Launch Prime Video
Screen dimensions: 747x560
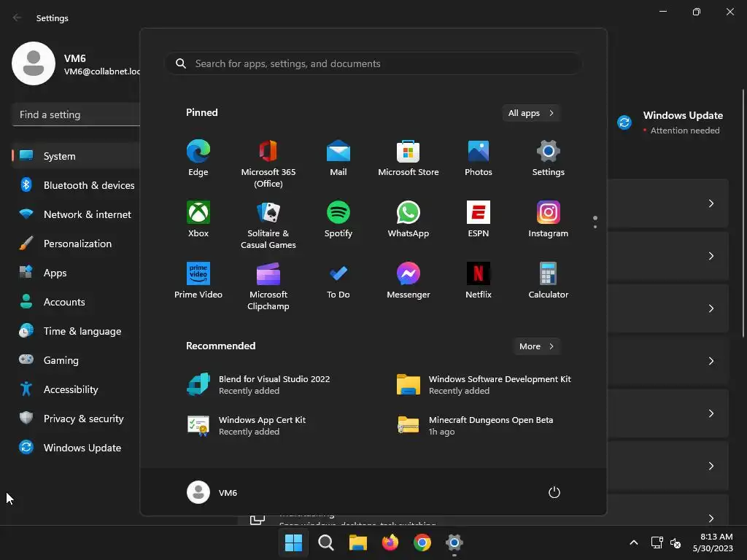[198, 281]
